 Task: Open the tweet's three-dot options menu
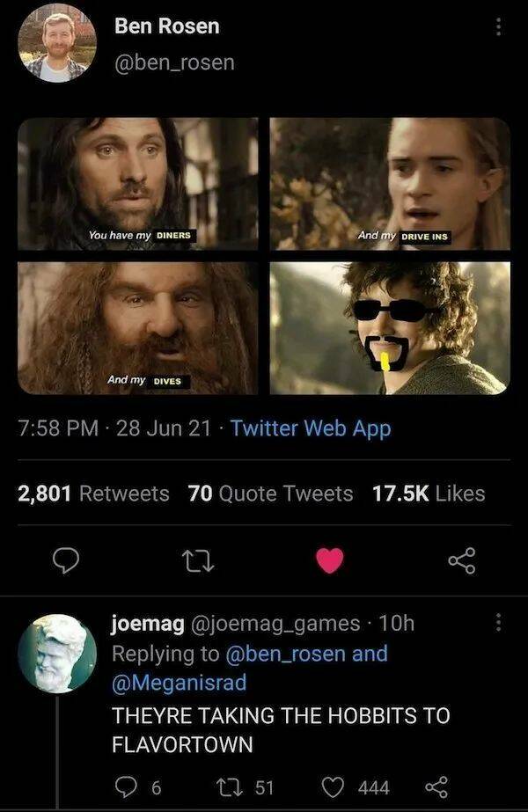(x=498, y=28)
